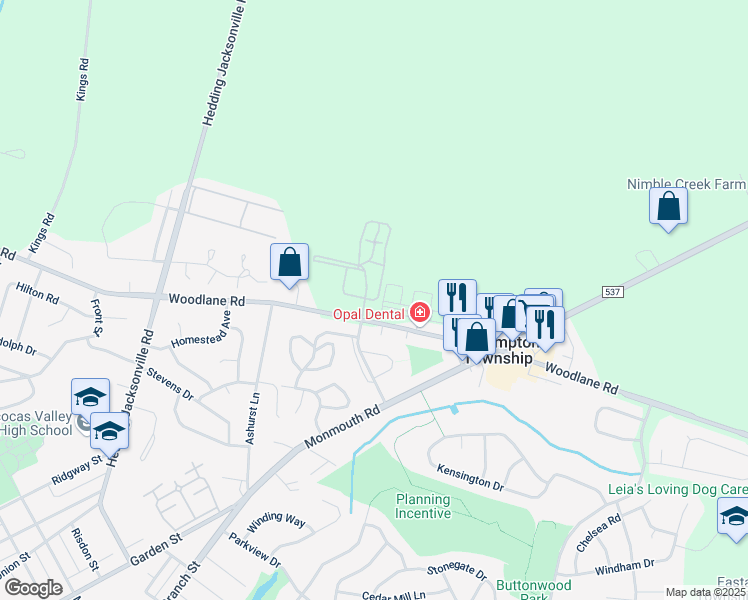
Task: Select the rightmost restaurant marker by Route 537
Action: tap(545, 327)
